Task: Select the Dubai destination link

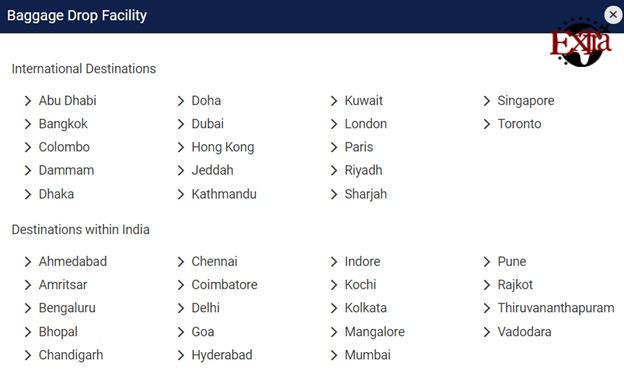Action: click(x=208, y=124)
